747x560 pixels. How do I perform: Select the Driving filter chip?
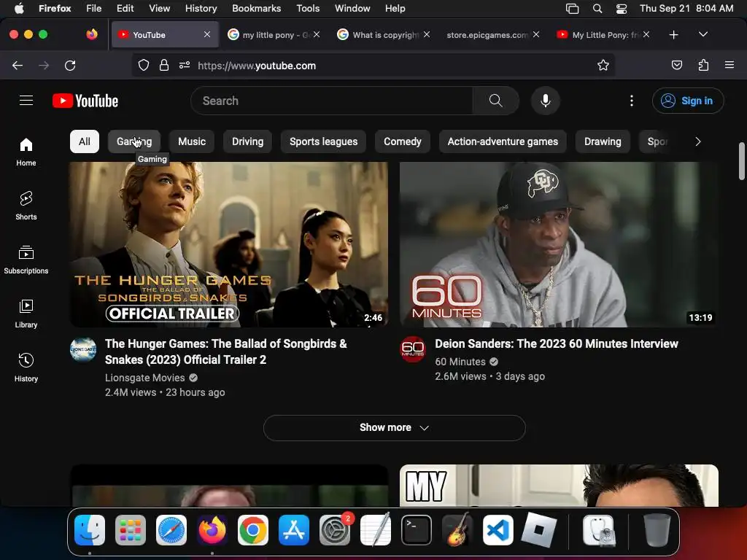coord(247,141)
